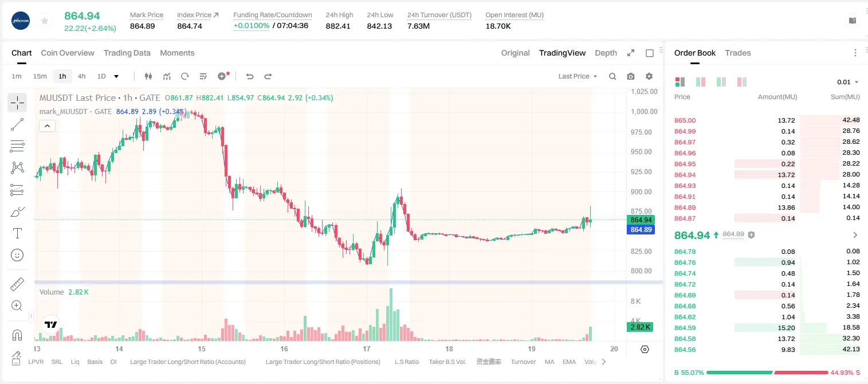Open the Coin Overview tab

[x=68, y=53]
